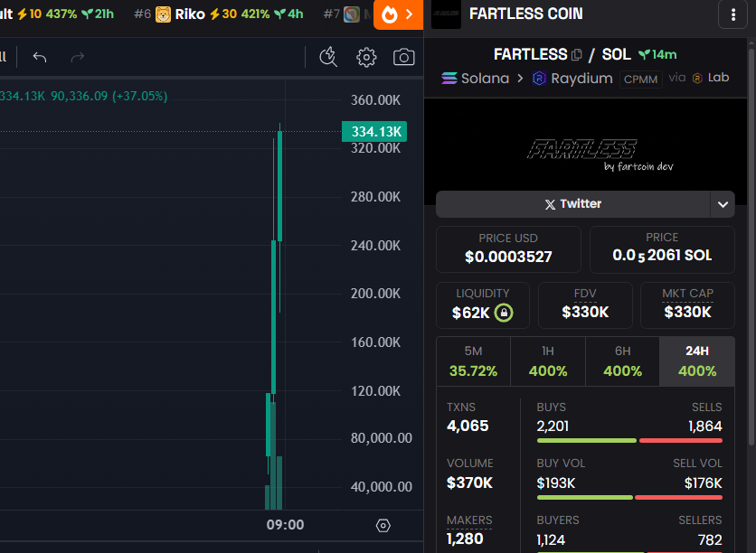Image resolution: width=756 pixels, height=553 pixels.
Task: Open chart settings gear
Action: click(366, 57)
